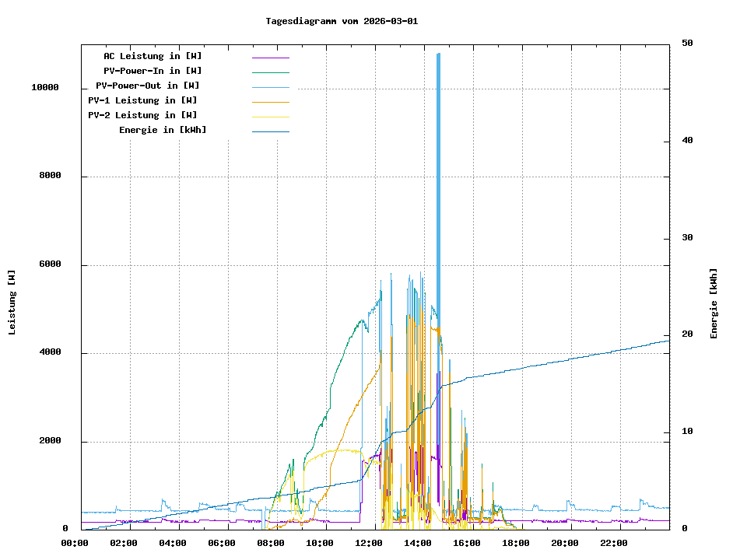747x560 pixels.
Task: Click the 10000 value on the left axis
Action: pyautogui.click(x=45, y=88)
